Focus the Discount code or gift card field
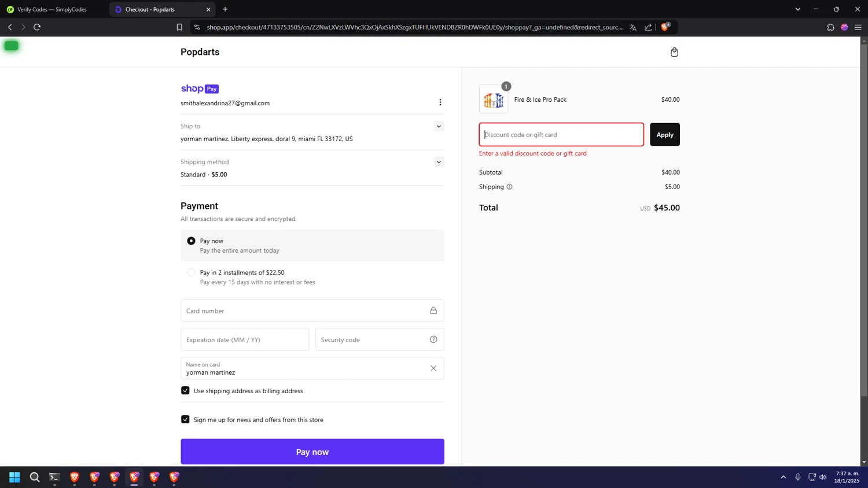Screen dimensions: 868x488 [x=561, y=135]
